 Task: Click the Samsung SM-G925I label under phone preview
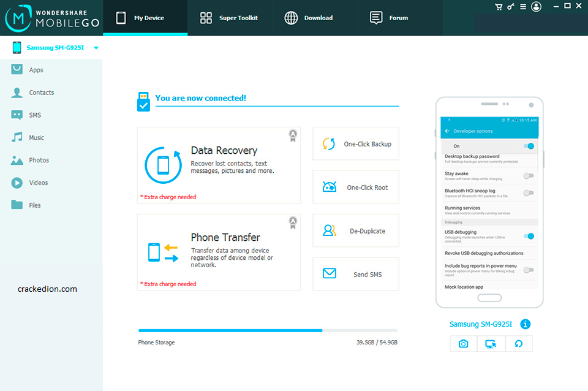pos(481,324)
